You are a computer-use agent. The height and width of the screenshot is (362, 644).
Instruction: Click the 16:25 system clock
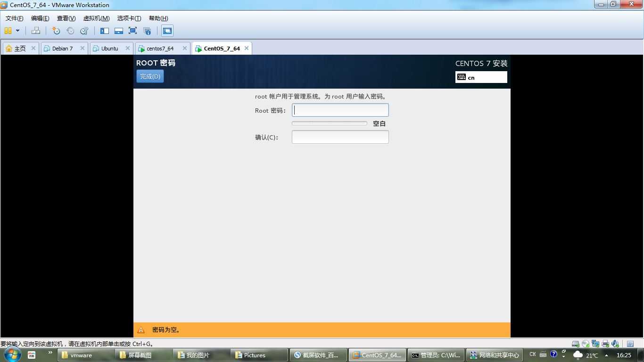click(624, 355)
